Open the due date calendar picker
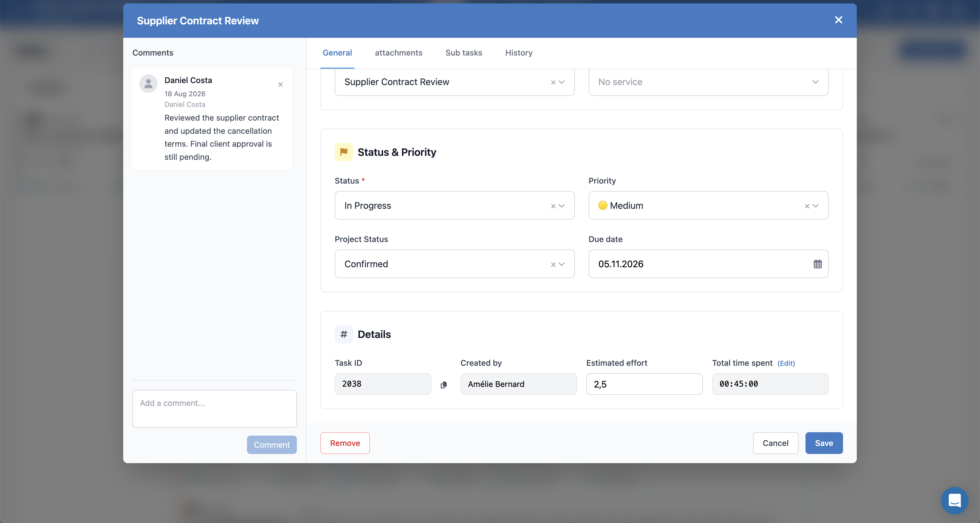Viewport: 980px width, 523px height. point(818,264)
